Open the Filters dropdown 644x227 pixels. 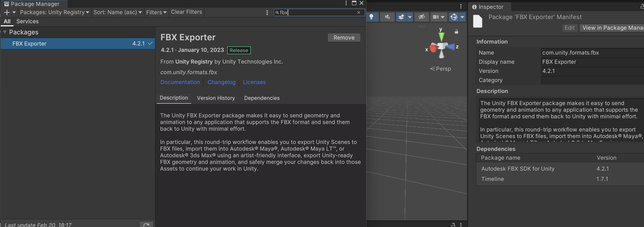click(x=156, y=12)
